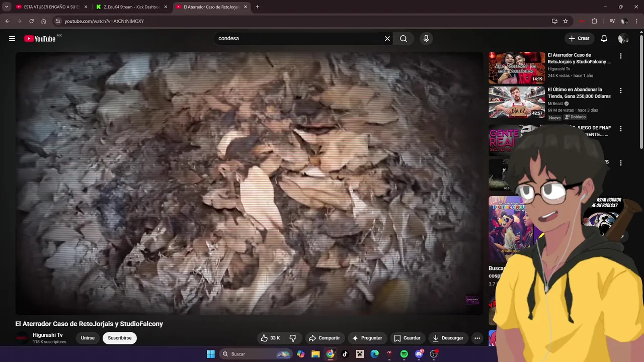The height and width of the screenshot is (362, 644).
Task: Join the channel with Unirse
Action: (x=88, y=338)
